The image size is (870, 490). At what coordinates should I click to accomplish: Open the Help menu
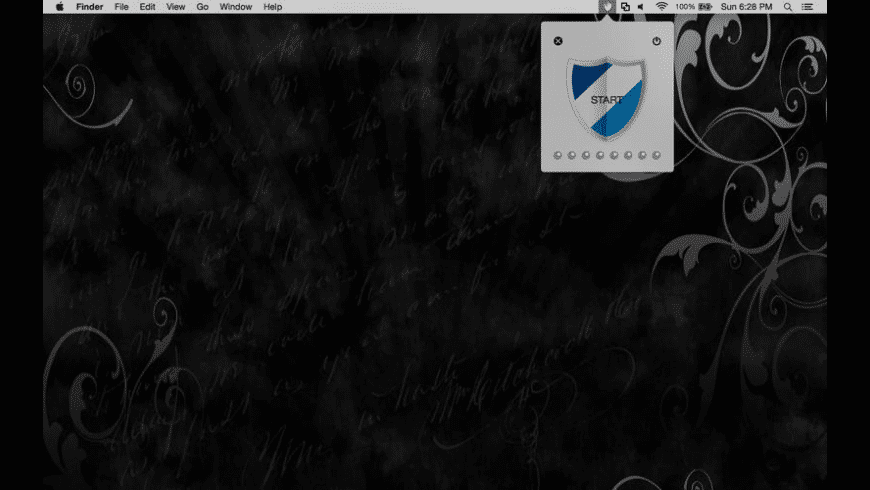pos(272,7)
